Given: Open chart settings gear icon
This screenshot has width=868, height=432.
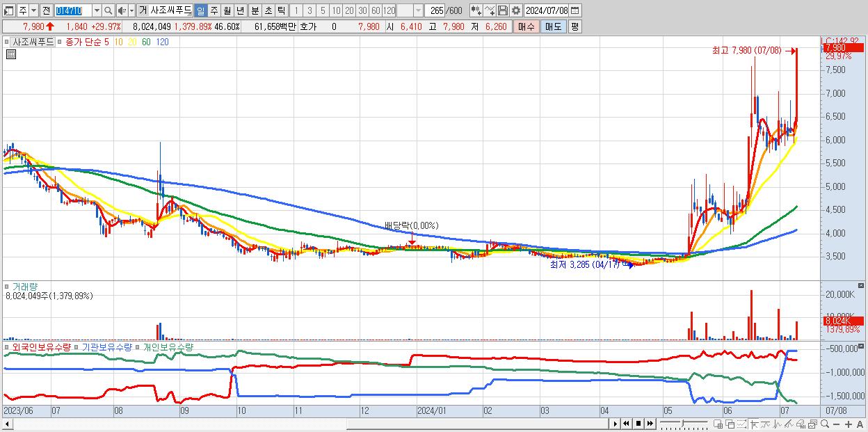Looking at the screenshot, I should click(515, 10).
